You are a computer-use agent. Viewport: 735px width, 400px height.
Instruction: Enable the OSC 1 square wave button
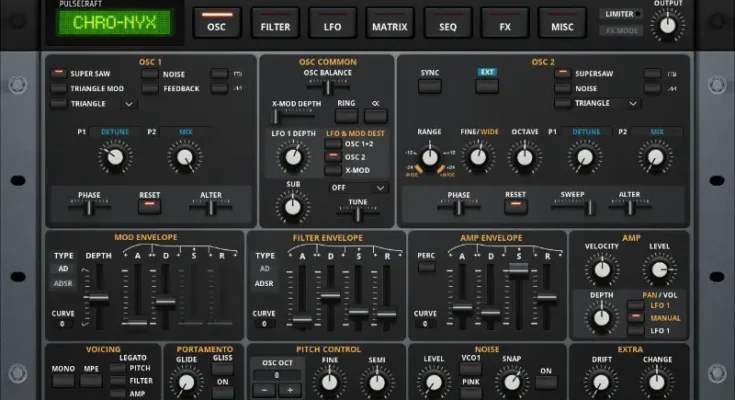(x=219, y=73)
